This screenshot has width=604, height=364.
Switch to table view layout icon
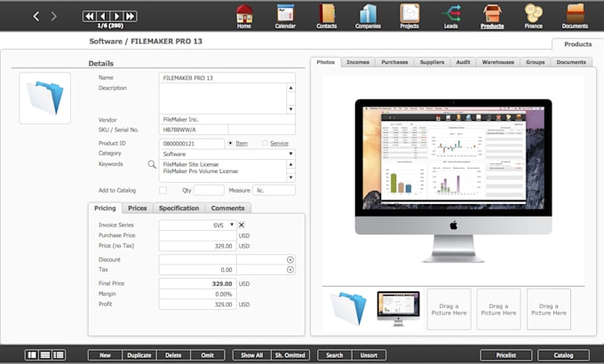coord(59,355)
